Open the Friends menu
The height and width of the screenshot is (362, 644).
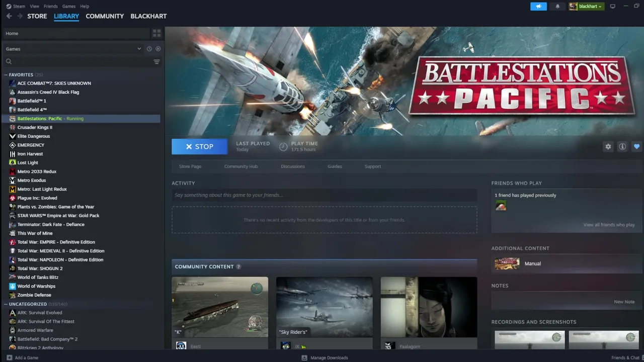click(50, 6)
